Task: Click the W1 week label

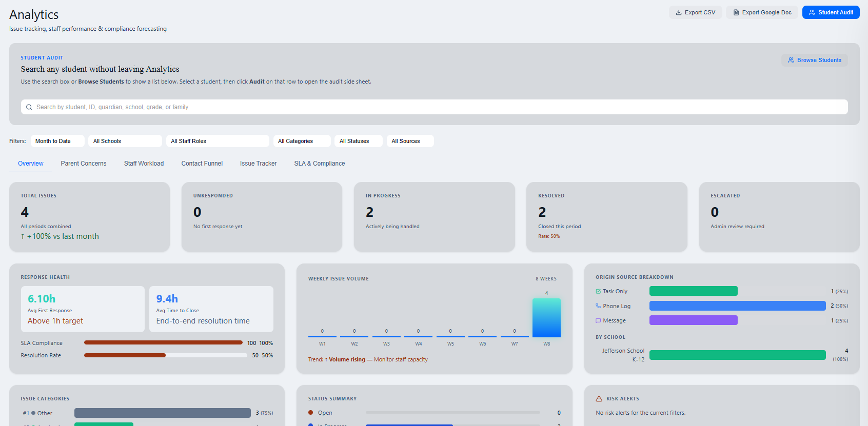Action: [x=322, y=344]
